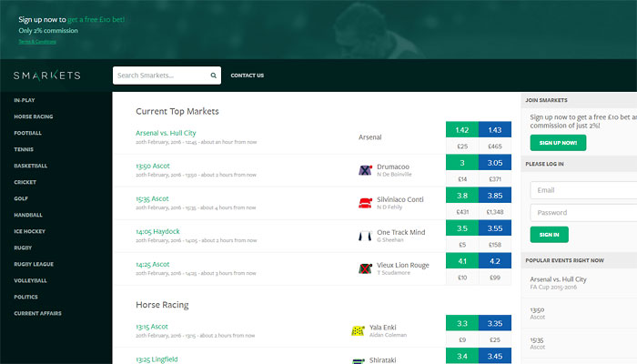Back Arsenal at 1.42
This screenshot has height=364, width=637.
click(x=462, y=129)
